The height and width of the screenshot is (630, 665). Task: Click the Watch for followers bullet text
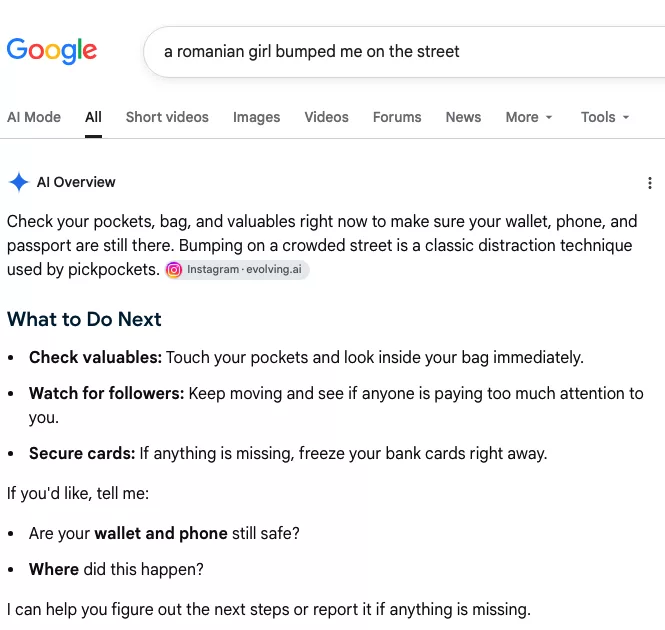[336, 405]
